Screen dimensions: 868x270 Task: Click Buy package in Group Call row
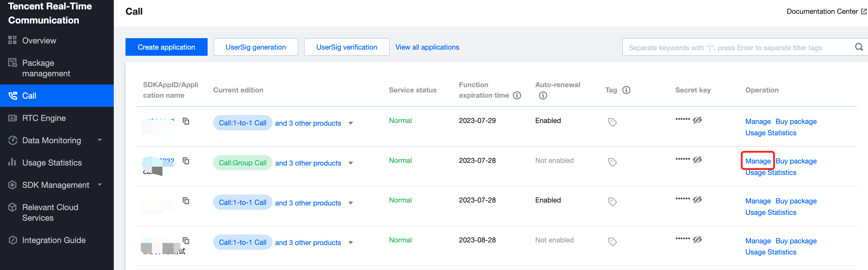pos(796,161)
